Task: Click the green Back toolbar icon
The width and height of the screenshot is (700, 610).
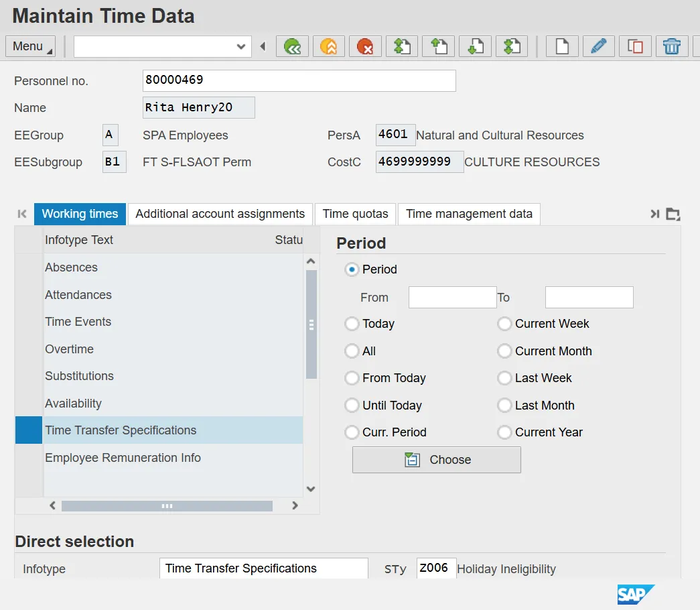Action: point(293,46)
